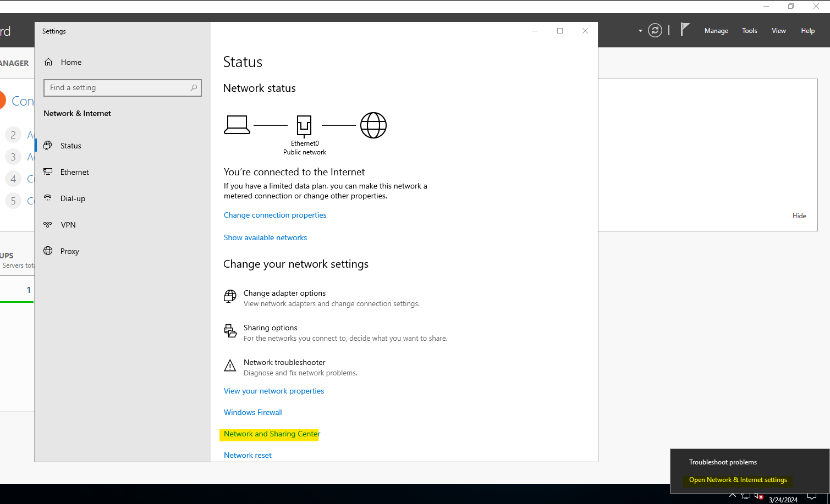Image resolution: width=830 pixels, height=504 pixels.
Task: Click Show available networks link
Action: click(265, 237)
